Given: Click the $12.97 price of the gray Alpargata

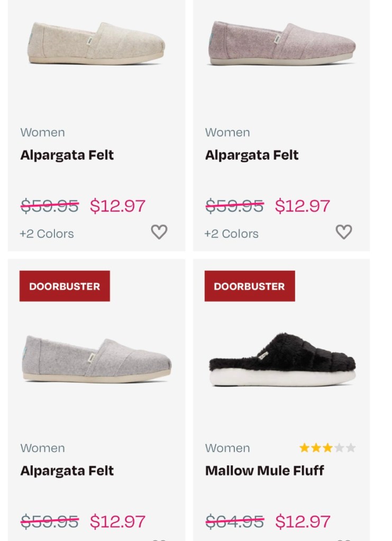Looking at the screenshot, I should point(117,521).
